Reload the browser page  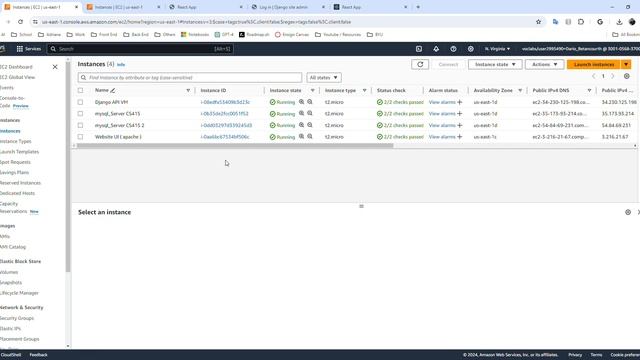pyautogui.click(x=20, y=22)
